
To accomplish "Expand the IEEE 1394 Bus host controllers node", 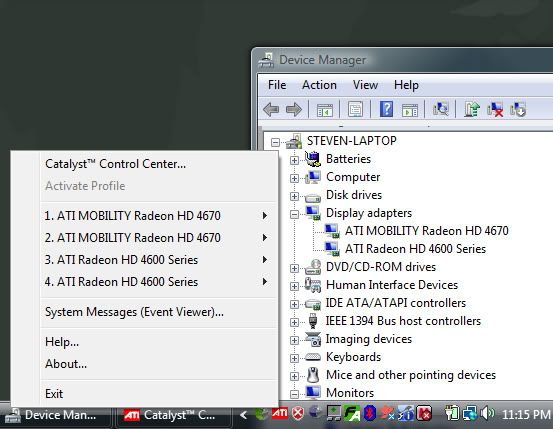I will coord(294,322).
